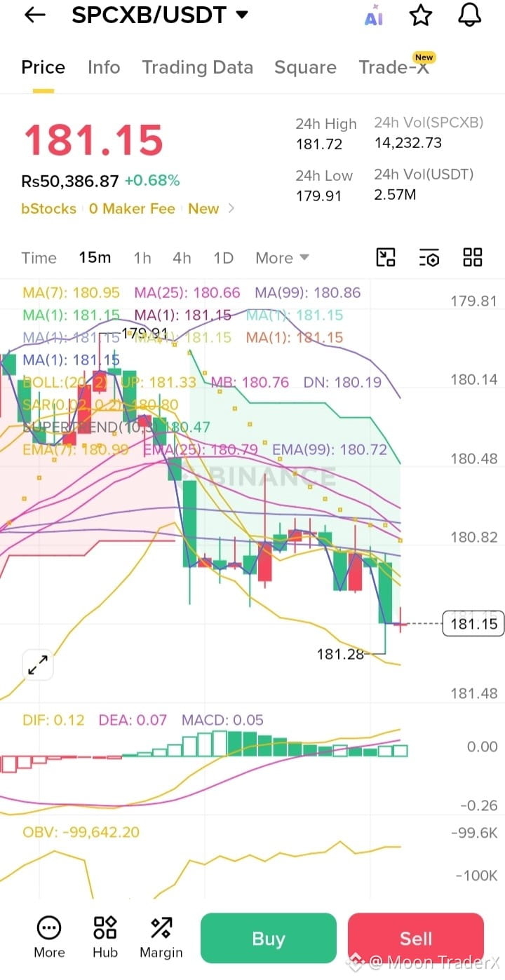
Task: Open the More intervals dropdown
Action: click(282, 258)
